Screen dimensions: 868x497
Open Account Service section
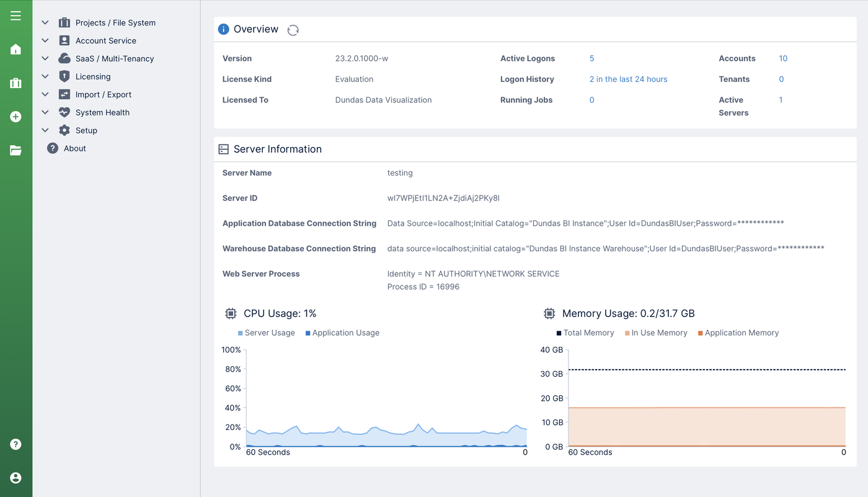[106, 41]
